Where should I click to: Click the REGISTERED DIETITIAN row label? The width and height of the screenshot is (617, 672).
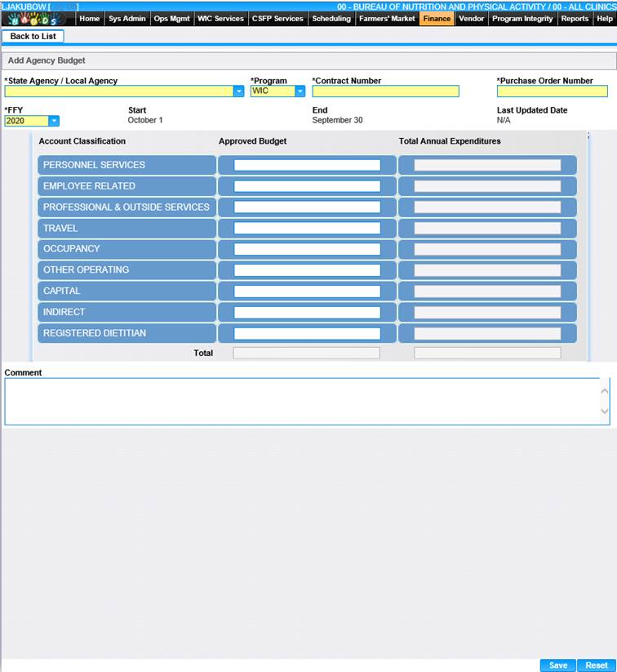pos(95,333)
